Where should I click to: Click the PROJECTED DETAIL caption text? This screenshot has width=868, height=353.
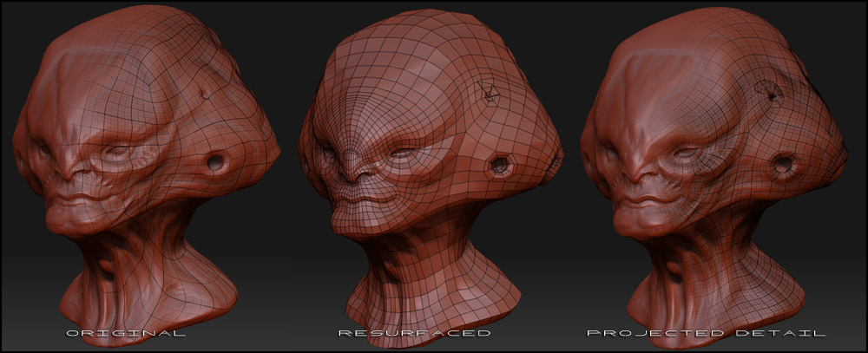click(x=707, y=333)
